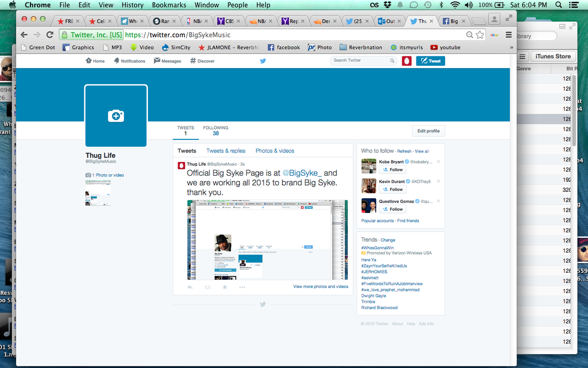
Task: Click the zoom magnifier icon in the address bar
Action: 469,35
